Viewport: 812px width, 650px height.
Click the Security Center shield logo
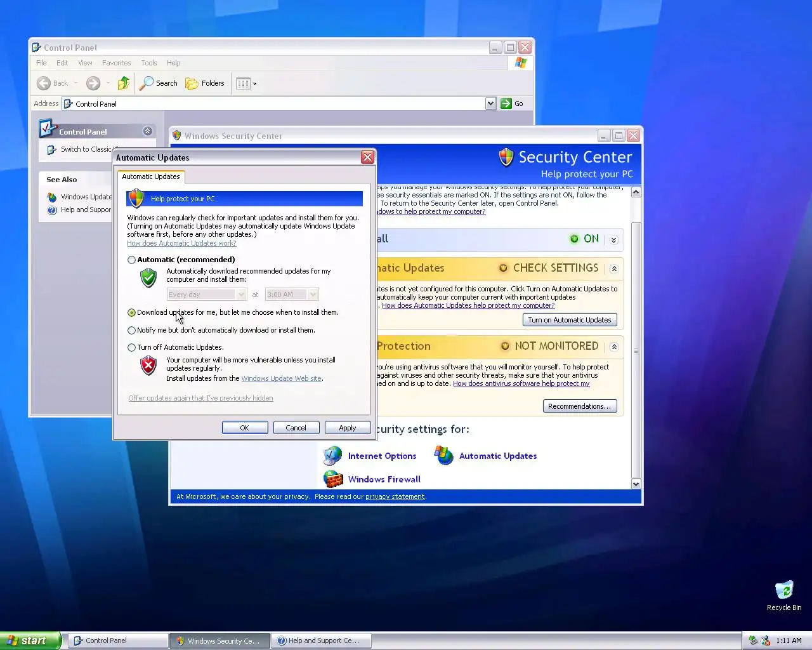(506, 157)
